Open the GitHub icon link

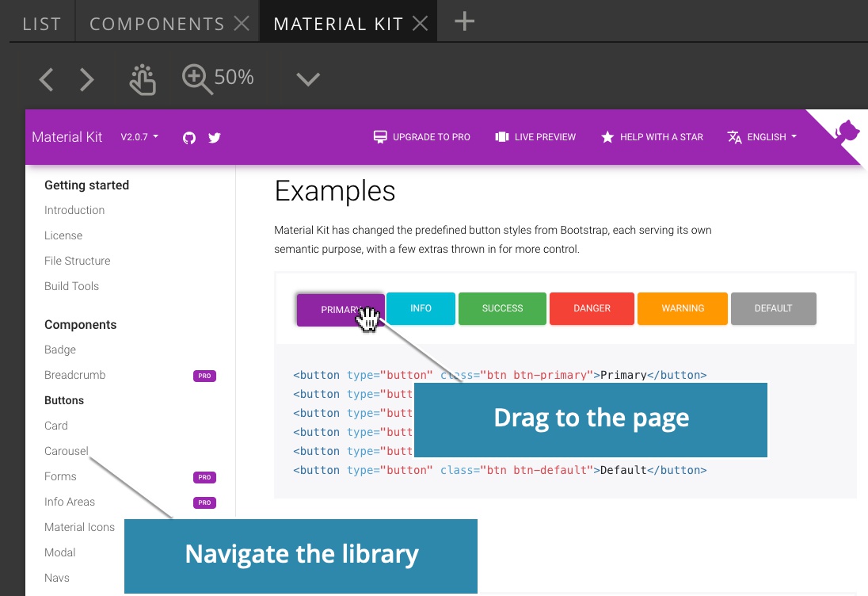tap(189, 137)
